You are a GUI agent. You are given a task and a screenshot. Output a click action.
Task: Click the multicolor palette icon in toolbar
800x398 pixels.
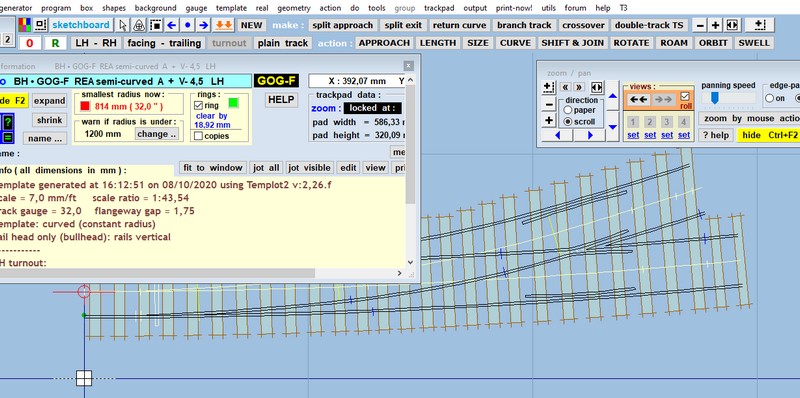[24, 25]
